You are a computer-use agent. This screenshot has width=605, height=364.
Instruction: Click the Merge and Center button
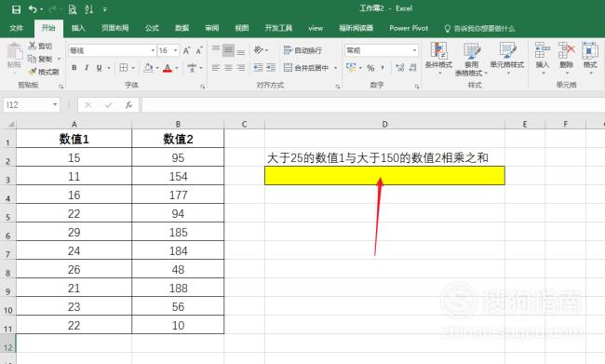coord(306,68)
